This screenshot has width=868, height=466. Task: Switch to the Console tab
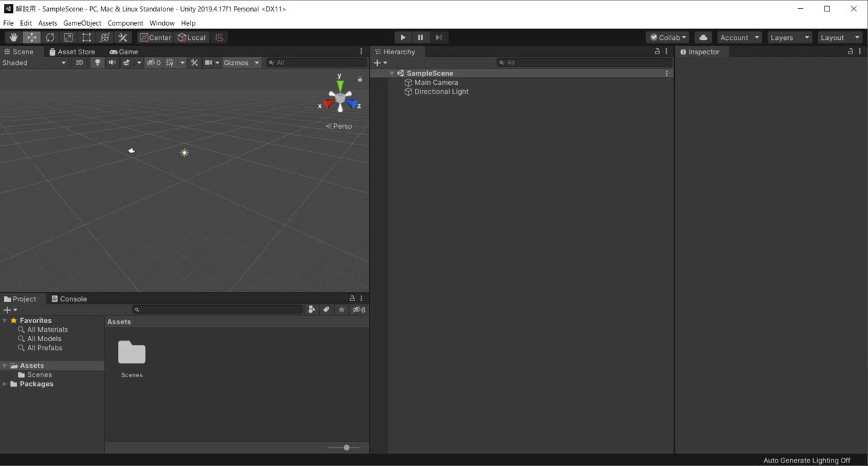pyautogui.click(x=69, y=298)
